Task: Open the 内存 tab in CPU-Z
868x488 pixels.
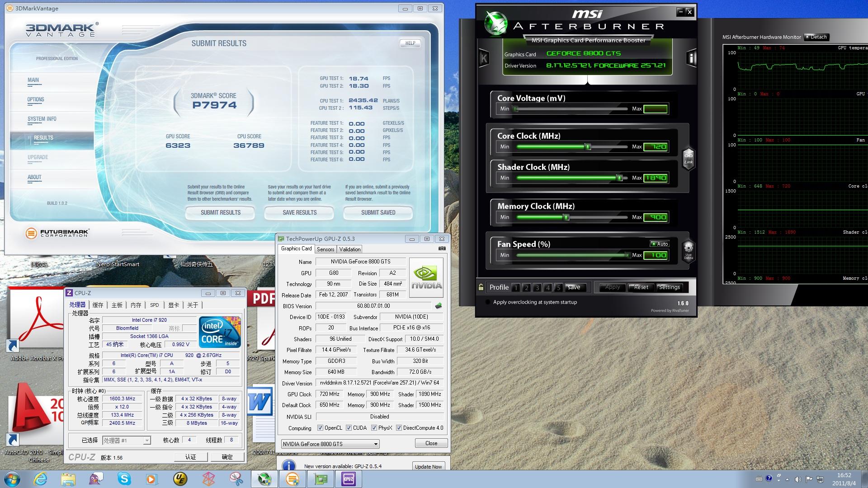Action: click(x=136, y=305)
